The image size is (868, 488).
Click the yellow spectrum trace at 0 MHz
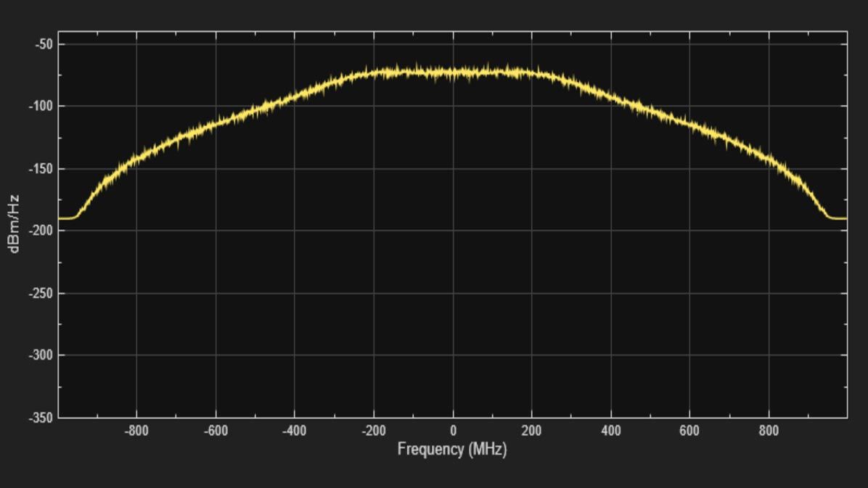pyautogui.click(x=453, y=73)
